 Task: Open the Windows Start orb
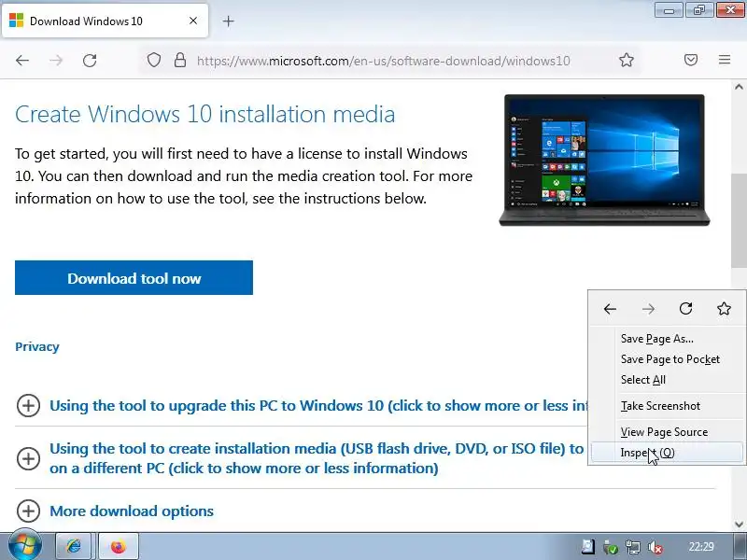coord(24,546)
